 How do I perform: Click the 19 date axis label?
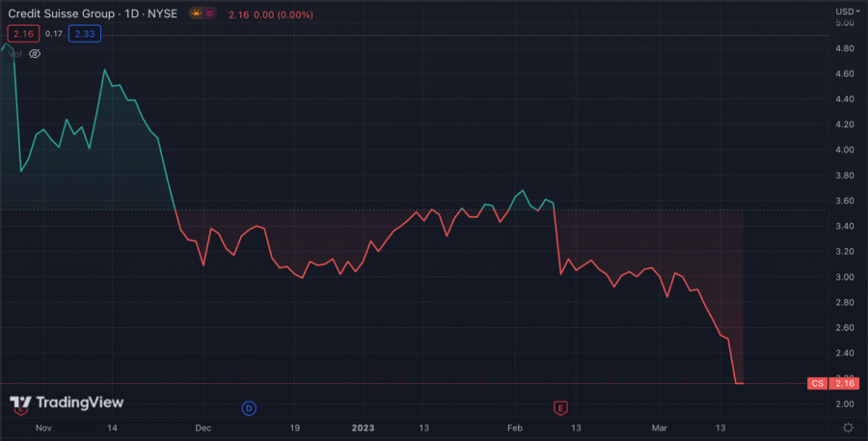pyautogui.click(x=294, y=428)
